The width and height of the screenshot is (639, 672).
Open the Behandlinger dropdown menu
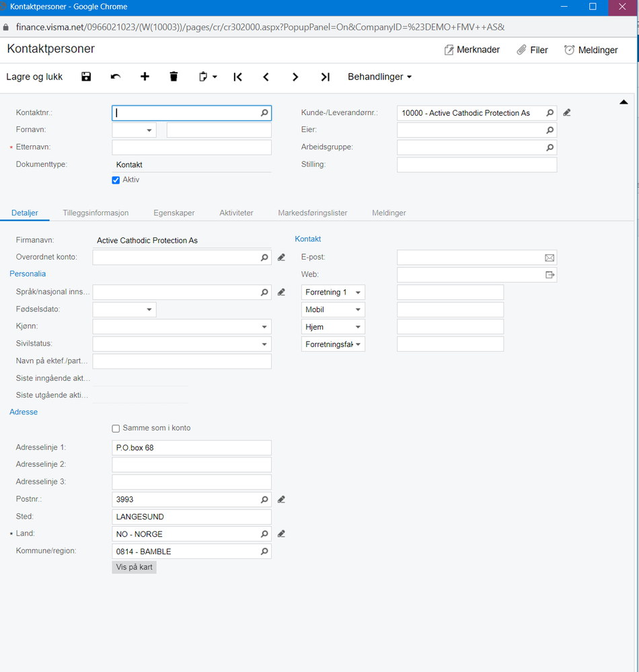click(x=380, y=77)
